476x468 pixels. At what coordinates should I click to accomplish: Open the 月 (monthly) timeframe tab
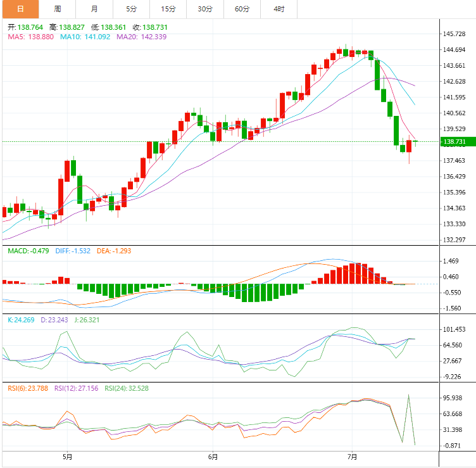point(94,9)
